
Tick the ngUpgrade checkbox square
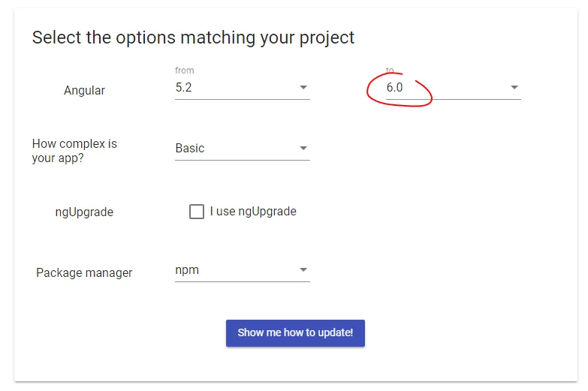click(x=197, y=212)
